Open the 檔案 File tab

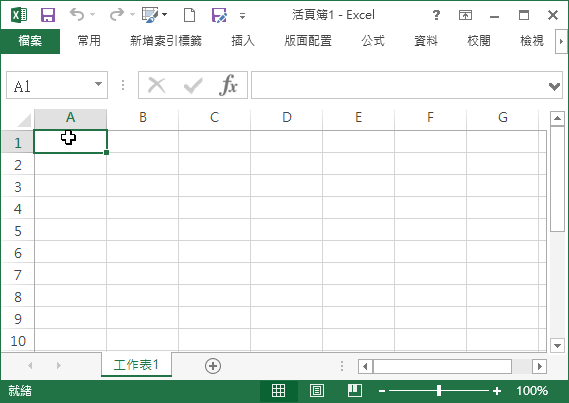[x=30, y=41]
